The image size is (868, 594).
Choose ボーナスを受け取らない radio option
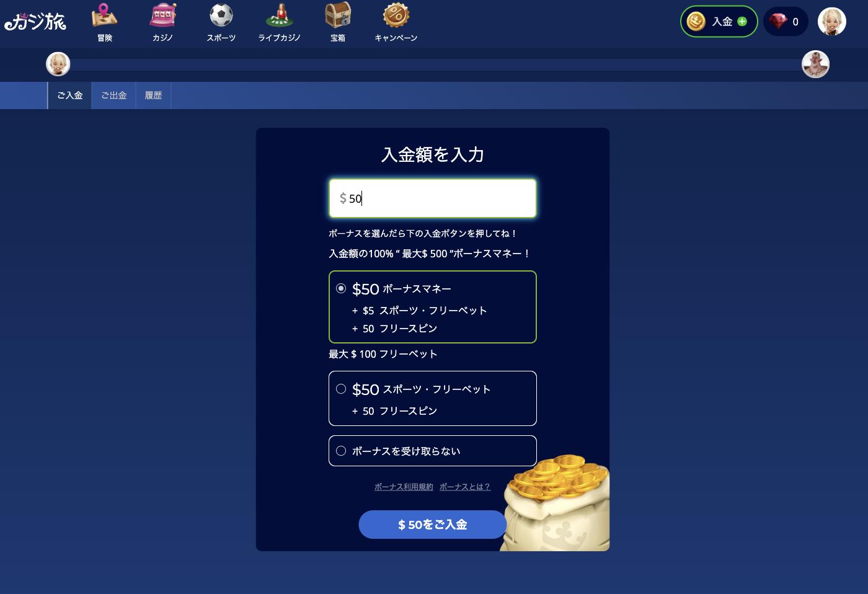341,451
